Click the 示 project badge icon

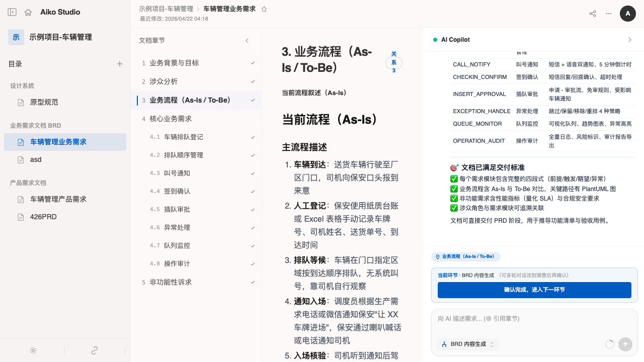(16, 37)
